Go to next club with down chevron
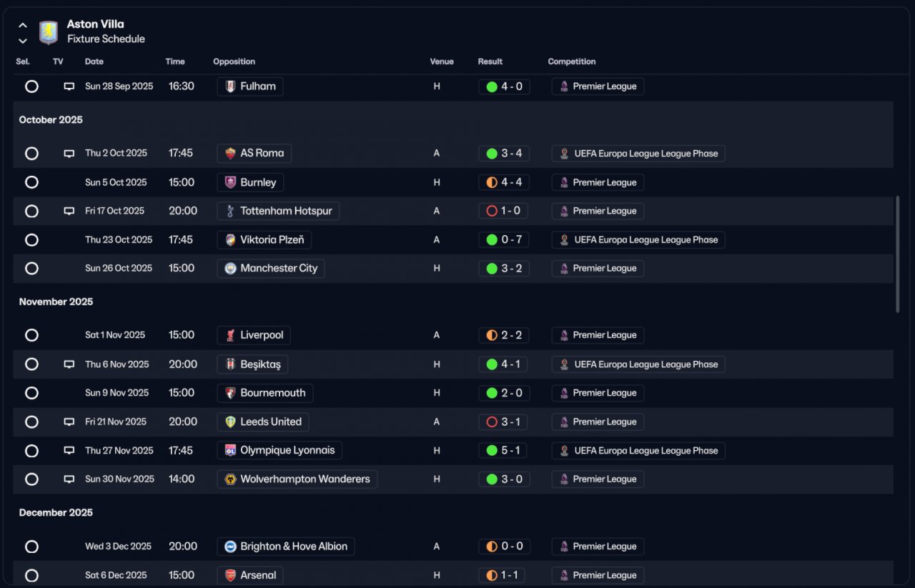Viewport: 915px width, 588px height. coord(23,41)
